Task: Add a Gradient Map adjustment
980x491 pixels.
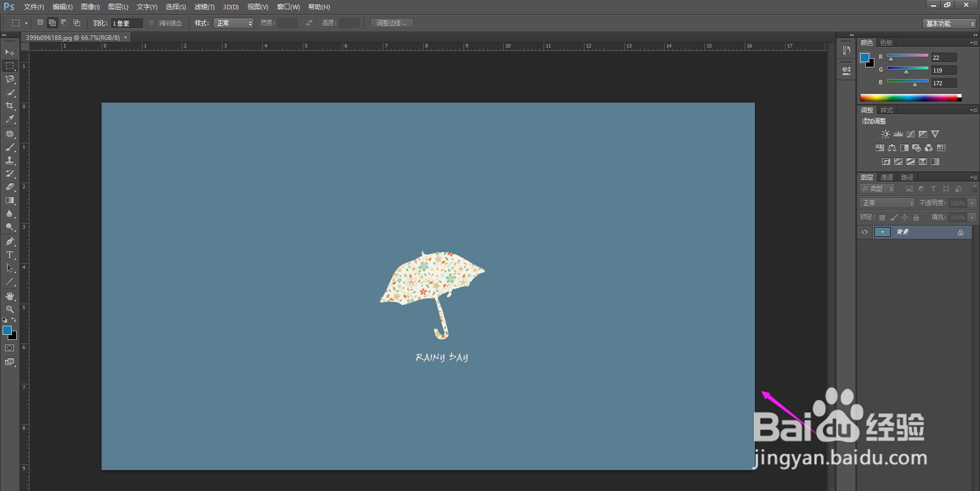Action: point(935,162)
